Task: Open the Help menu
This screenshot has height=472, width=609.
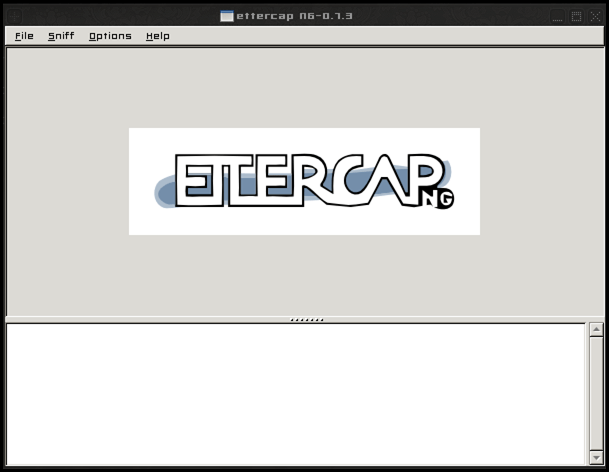Action: tap(158, 36)
